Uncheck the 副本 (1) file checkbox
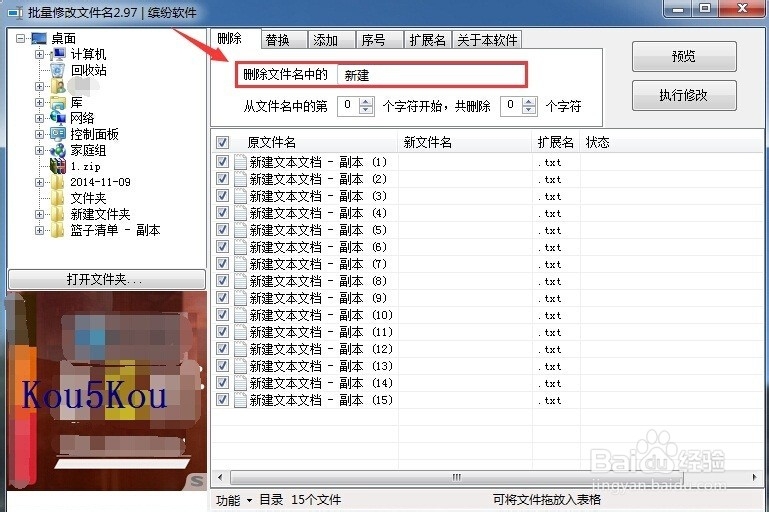Screen dimensions: 769x512 (x=222, y=161)
